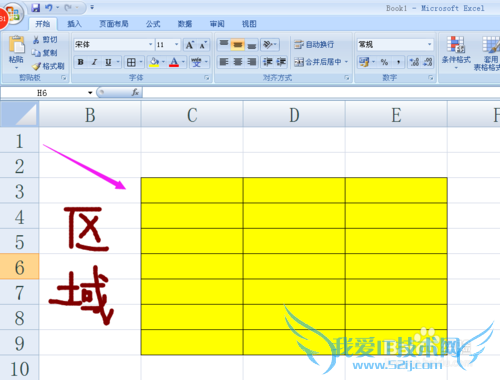Expand the paste options dropdown arrow

pos(16,68)
